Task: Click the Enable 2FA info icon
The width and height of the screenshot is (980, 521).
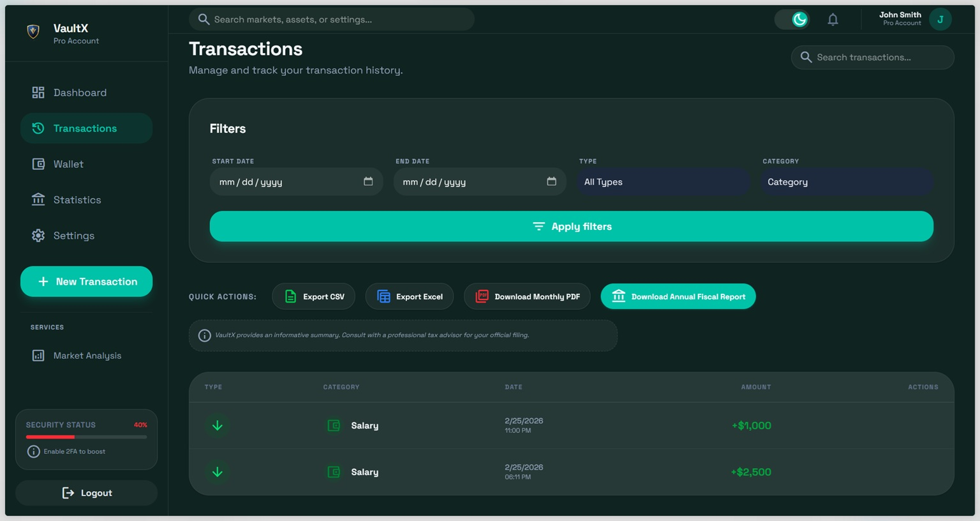Action: [x=34, y=451]
